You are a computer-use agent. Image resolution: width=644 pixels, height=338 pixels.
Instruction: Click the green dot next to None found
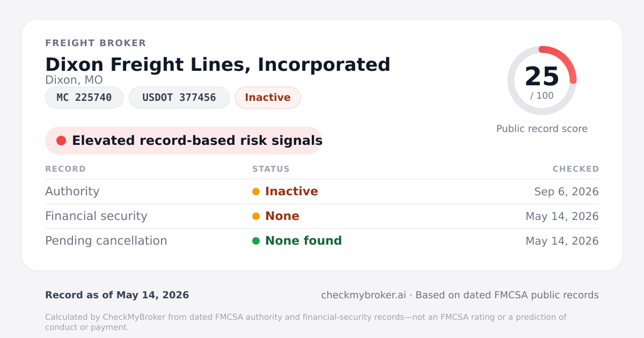tap(256, 241)
